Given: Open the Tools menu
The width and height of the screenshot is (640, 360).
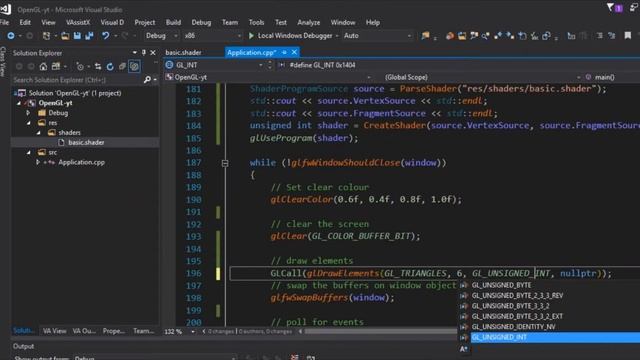Looking at the screenshot, I should point(256,22).
